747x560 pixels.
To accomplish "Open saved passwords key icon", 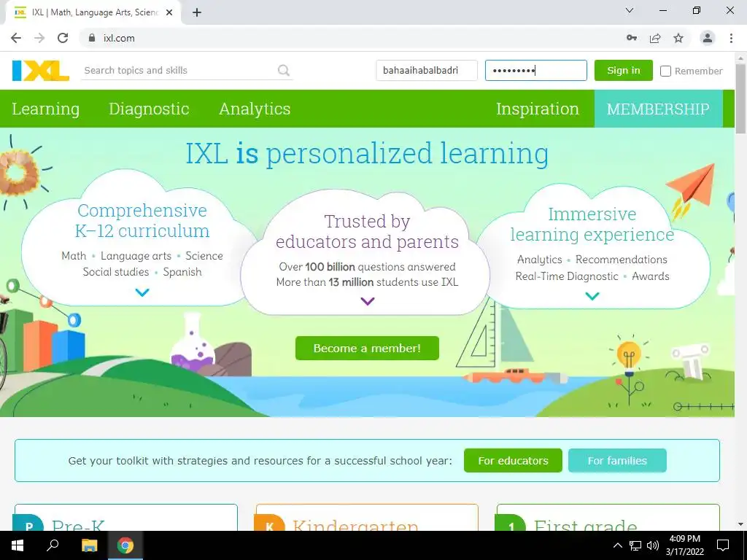I will [x=632, y=38].
